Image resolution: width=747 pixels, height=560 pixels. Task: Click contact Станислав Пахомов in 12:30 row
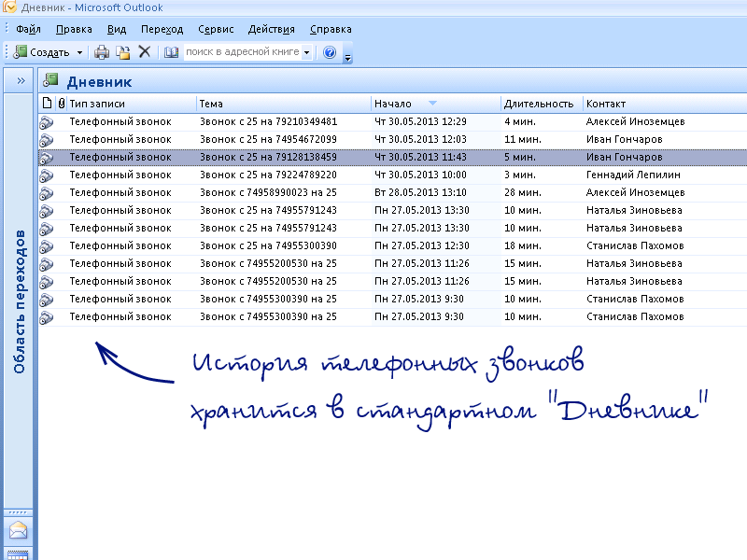[x=635, y=245]
